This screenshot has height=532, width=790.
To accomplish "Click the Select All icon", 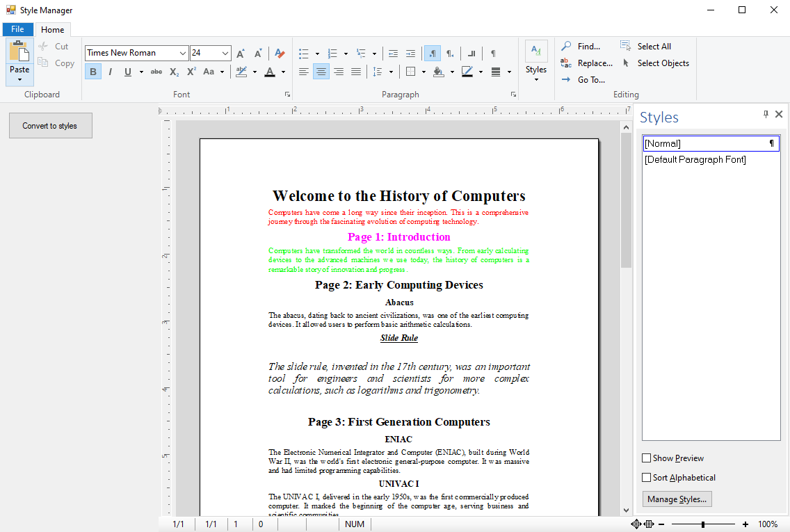I will (626, 46).
